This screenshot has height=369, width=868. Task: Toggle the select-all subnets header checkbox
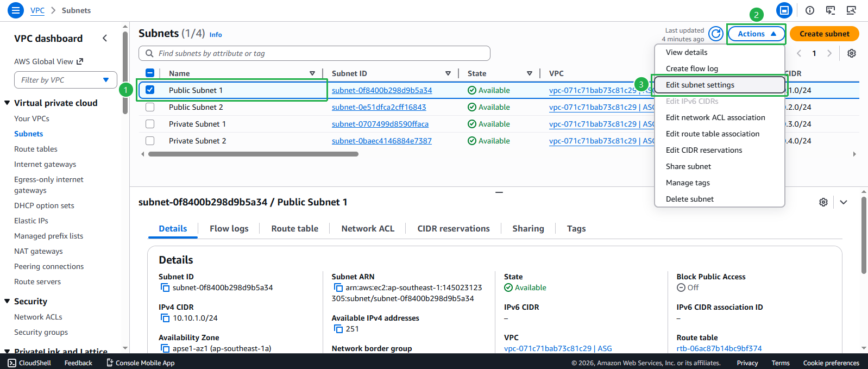[x=150, y=73]
